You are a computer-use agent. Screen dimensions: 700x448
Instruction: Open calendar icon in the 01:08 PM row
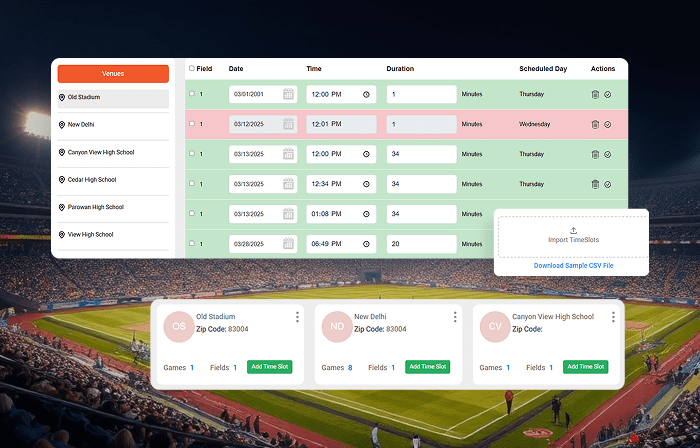point(288,214)
